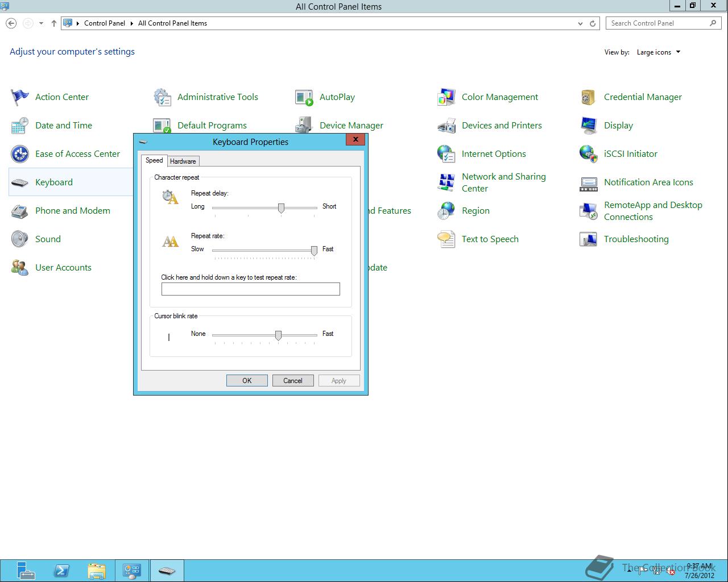Open Color Management icon

[446, 97]
